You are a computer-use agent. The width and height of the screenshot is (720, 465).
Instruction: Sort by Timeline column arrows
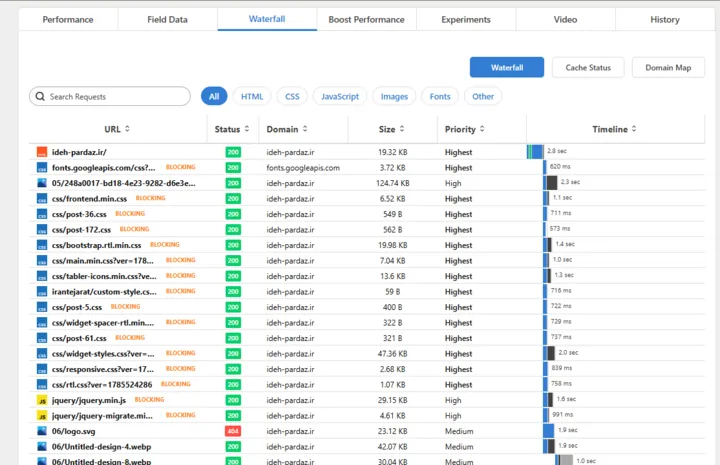click(634, 129)
